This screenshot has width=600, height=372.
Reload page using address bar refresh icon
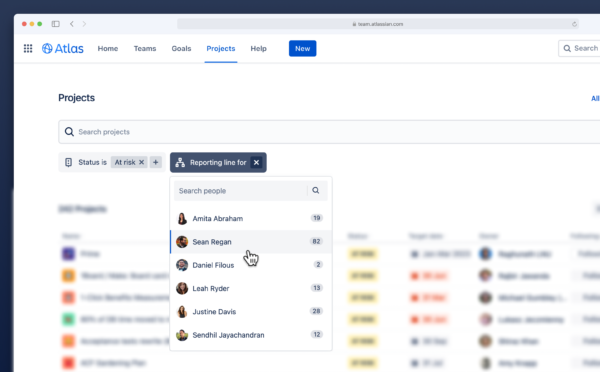tap(574, 24)
